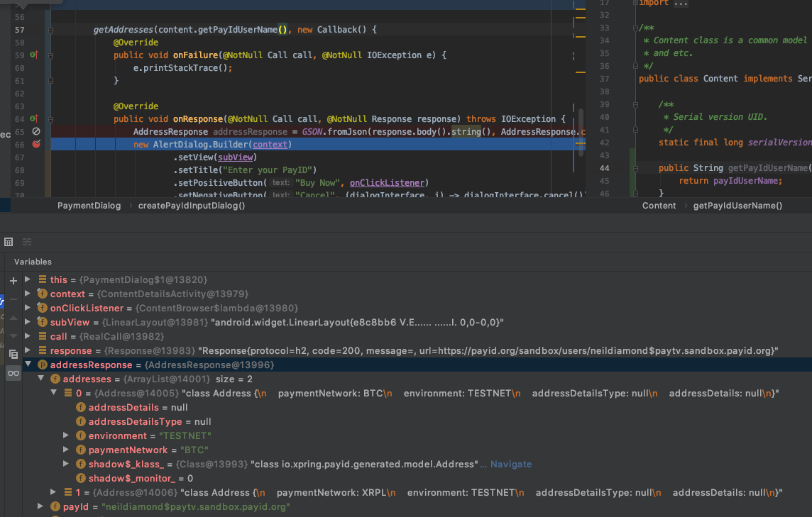
Task: Open Content breadcrumb in right editor
Action: [x=659, y=206]
